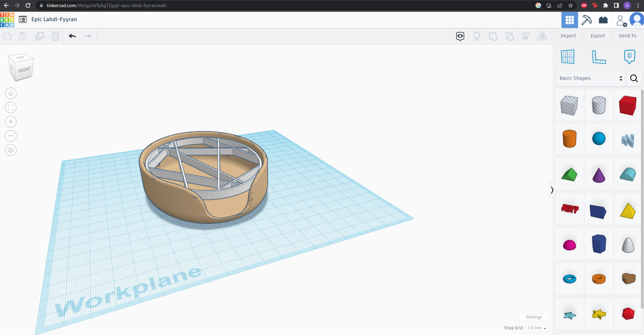Pick the blue Sphere shape
The height and width of the screenshot is (335, 644).
[599, 139]
